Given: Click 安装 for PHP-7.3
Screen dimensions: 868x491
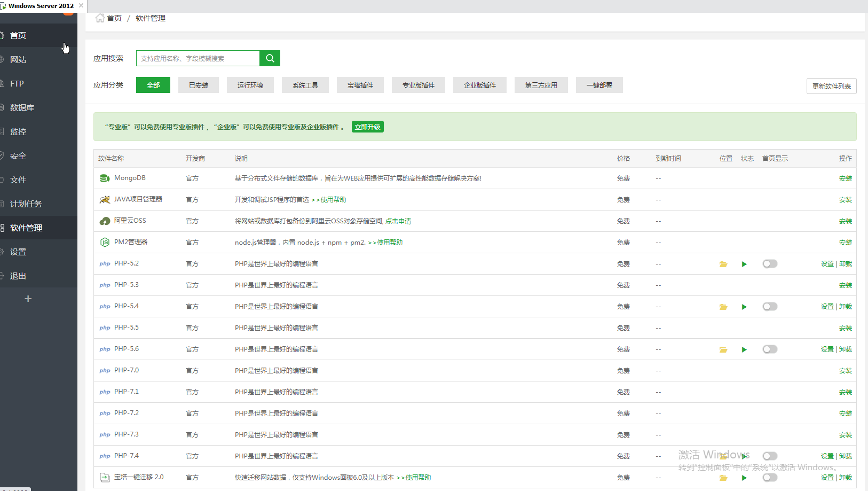Looking at the screenshot, I should coord(846,435).
